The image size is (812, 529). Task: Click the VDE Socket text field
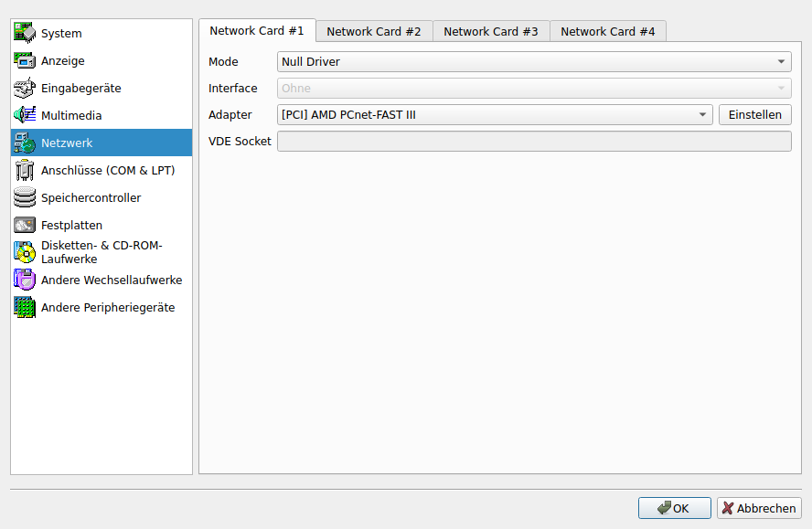(x=534, y=142)
